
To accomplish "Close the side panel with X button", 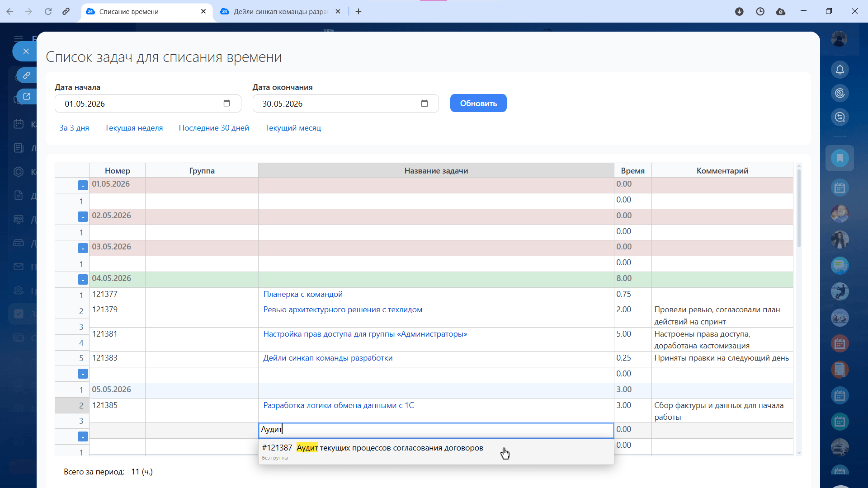I will click(26, 52).
